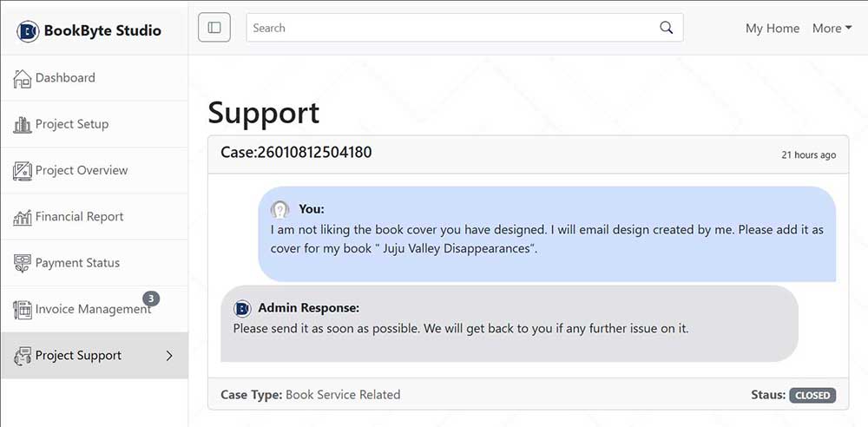The height and width of the screenshot is (427, 868).
Task: Open Project Setup from sidebar
Action: click(x=72, y=124)
